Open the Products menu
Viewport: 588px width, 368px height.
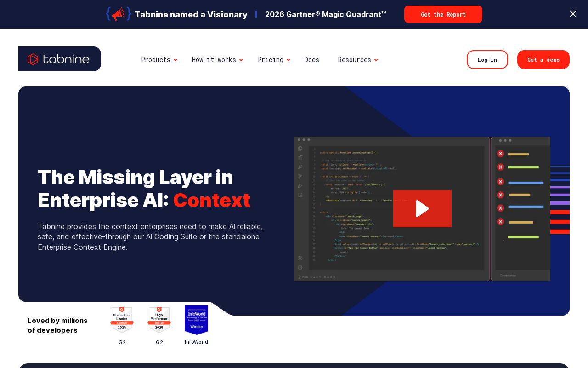156,60
